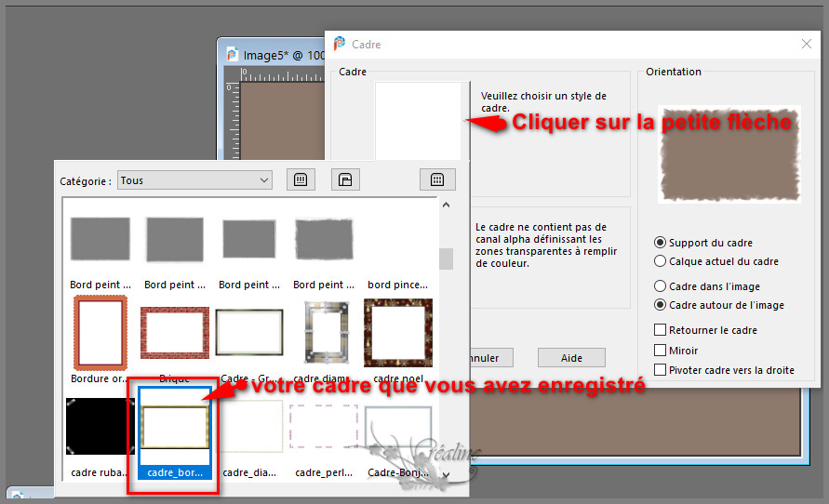Click the first view icon beside the category dropdown

point(301,179)
